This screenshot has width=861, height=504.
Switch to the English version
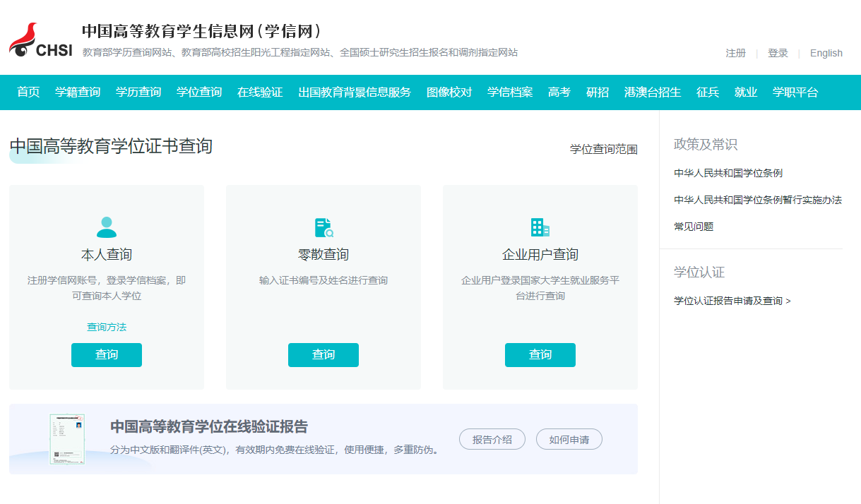point(826,53)
